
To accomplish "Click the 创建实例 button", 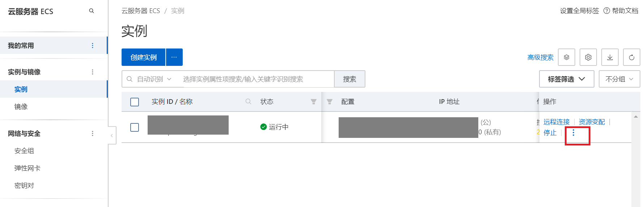I will tap(143, 57).
